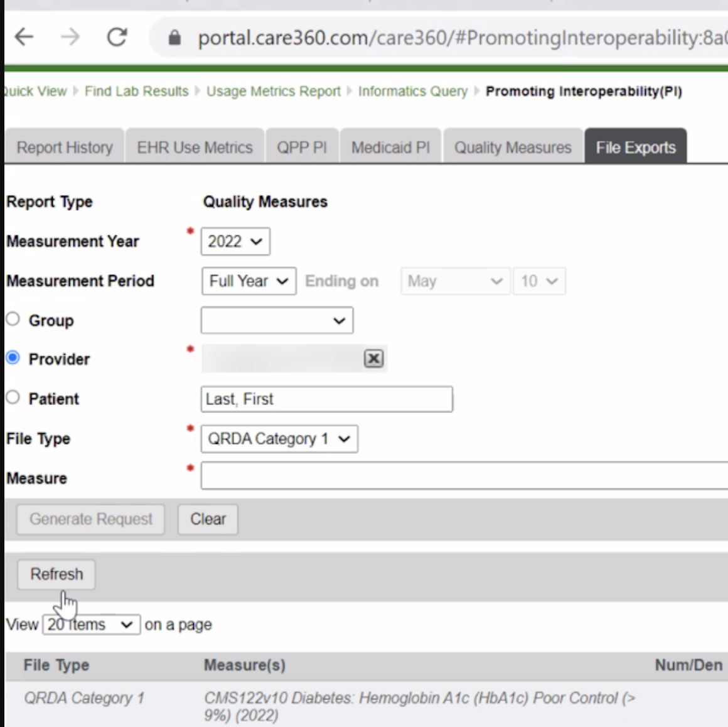
Task: Open QRDA Category 1 file type dropdown
Action: coord(279,439)
